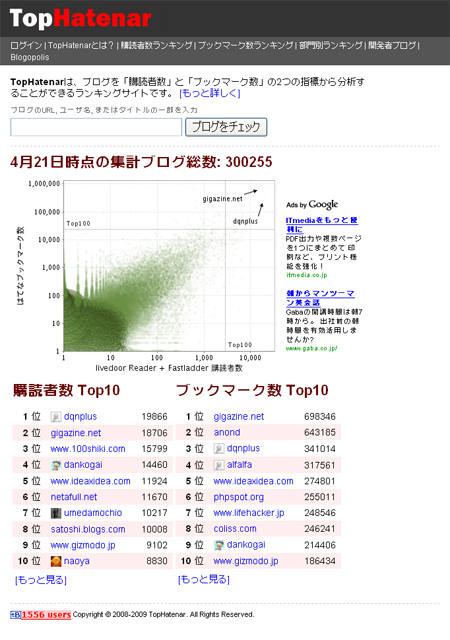
Task: Open the ログイン menu link
Action: (x=26, y=45)
